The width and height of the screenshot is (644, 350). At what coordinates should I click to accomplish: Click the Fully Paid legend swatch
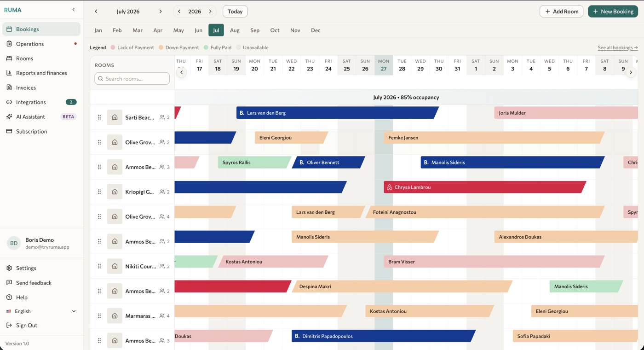pyautogui.click(x=206, y=47)
